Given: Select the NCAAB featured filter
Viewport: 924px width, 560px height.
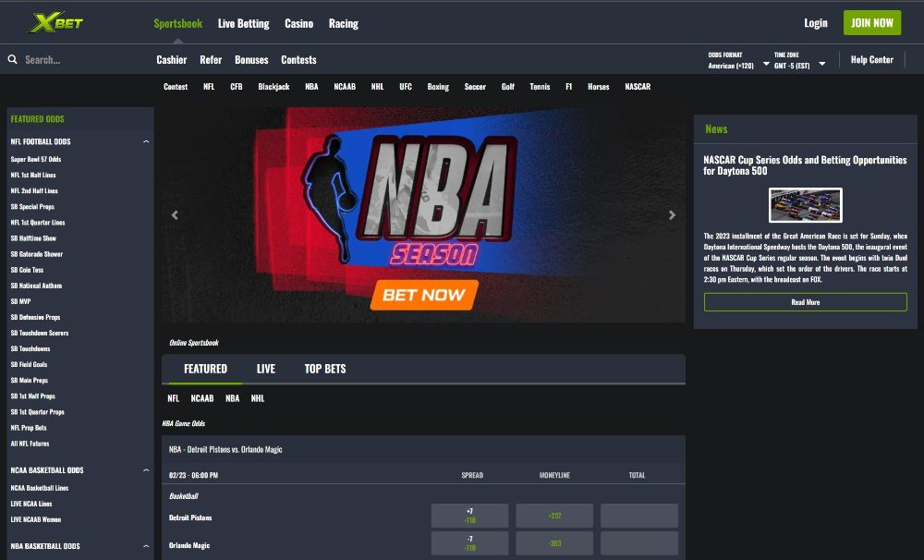Looking at the screenshot, I should [x=202, y=398].
